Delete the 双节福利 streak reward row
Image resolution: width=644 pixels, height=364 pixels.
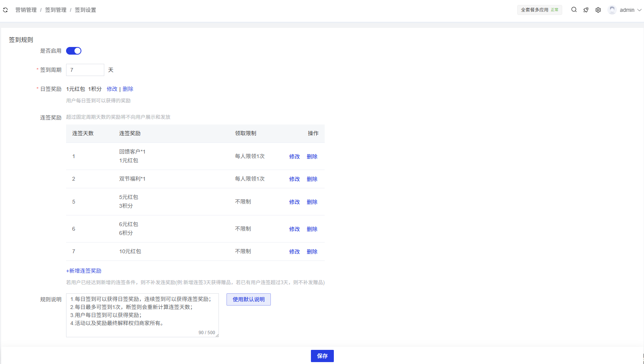(312, 179)
